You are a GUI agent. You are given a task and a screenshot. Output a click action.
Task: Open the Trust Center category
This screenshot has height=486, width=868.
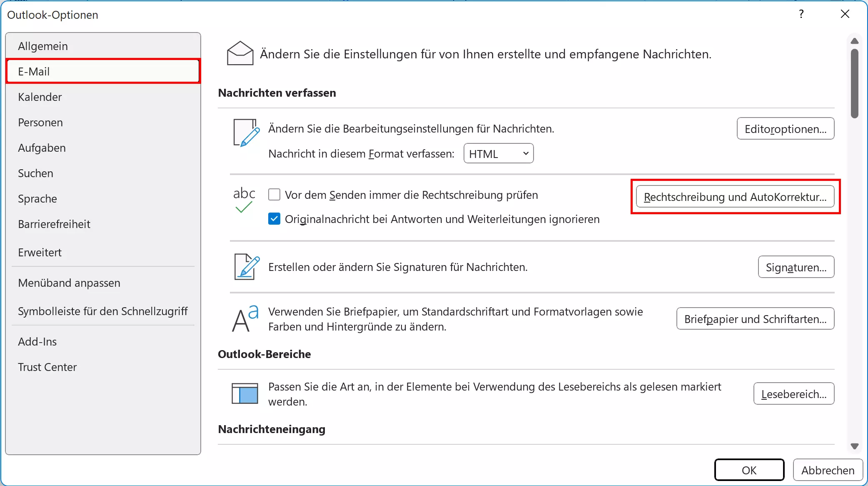click(x=103, y=367)
